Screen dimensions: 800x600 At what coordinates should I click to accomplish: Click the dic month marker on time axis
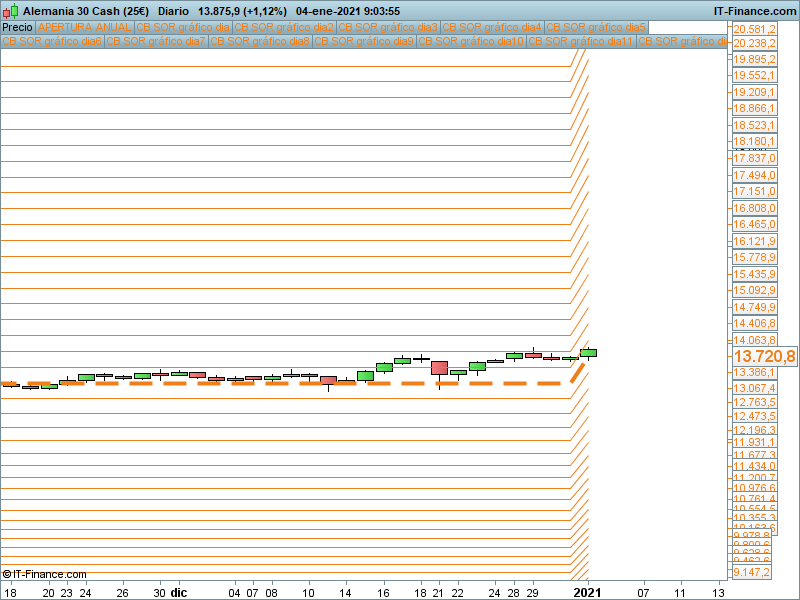point(178,592)
